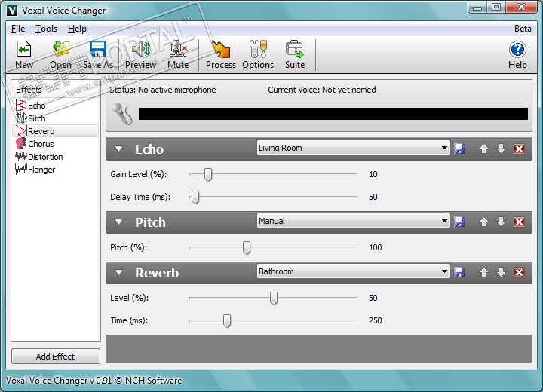The height and width of the screenshot is (392, 543).
Task: Move the Reverb effect up
Action: [483, 273]
